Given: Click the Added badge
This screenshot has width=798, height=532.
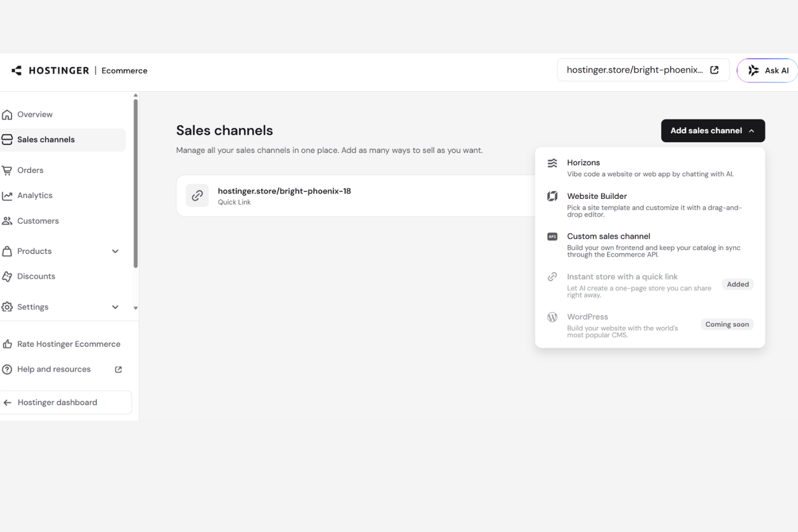Looking at the screenshot, I should pyautogui.click(x=738, y=284).
